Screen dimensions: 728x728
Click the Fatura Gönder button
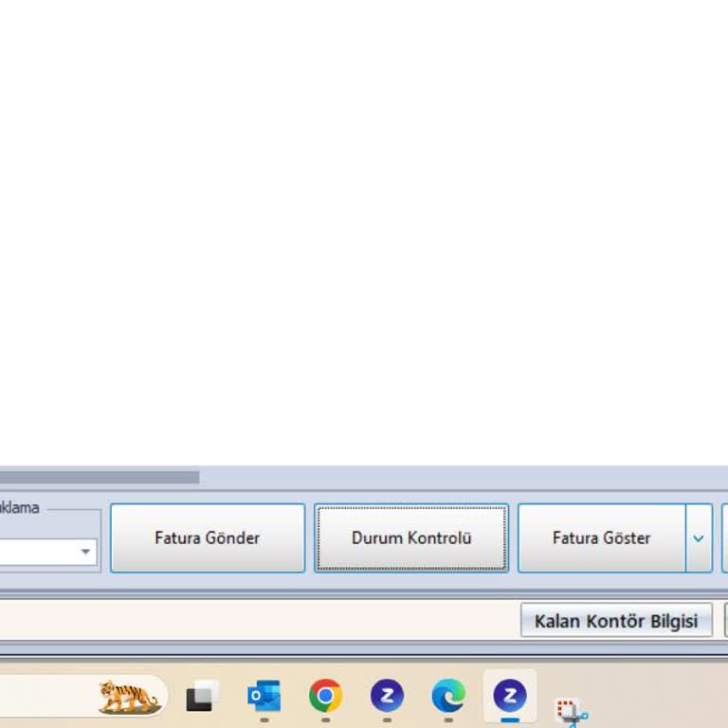(208, 537)
